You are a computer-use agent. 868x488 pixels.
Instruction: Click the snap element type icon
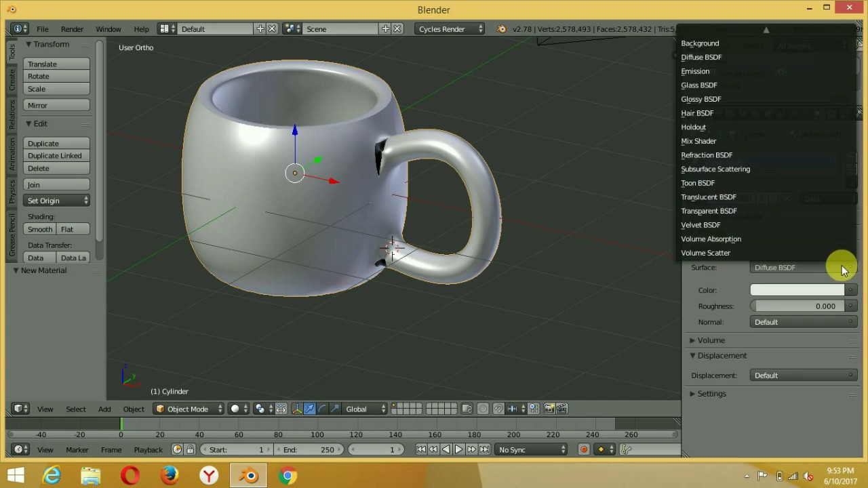pos(515,409)
